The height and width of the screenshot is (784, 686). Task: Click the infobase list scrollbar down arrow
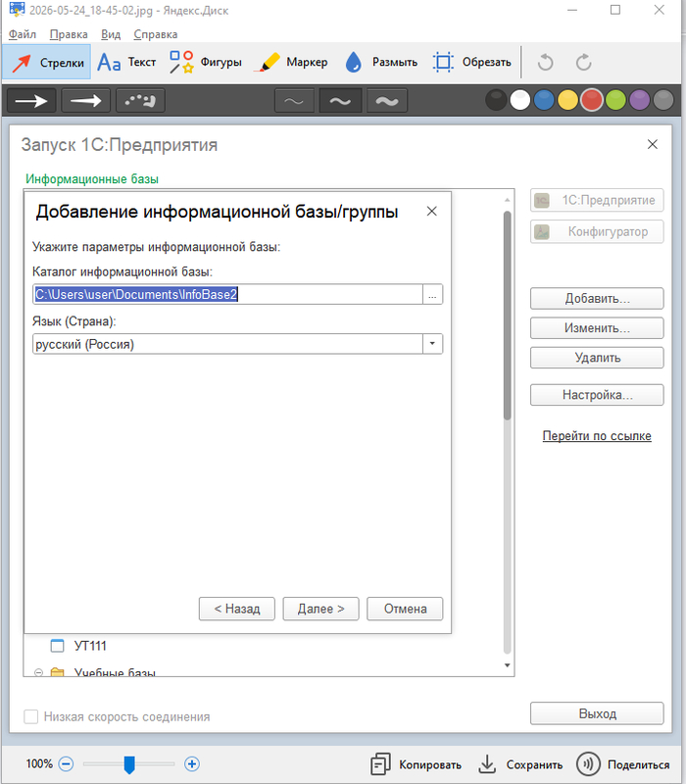(507, 665)
